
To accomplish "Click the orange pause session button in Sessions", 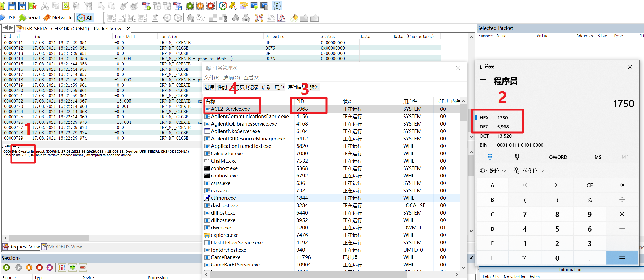I will tap(29, 268).
